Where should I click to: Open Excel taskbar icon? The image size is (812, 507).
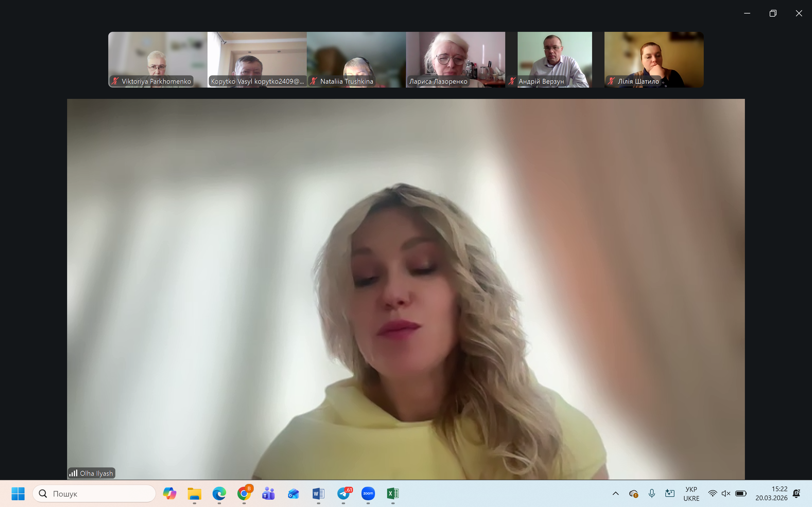pos(392,493)
